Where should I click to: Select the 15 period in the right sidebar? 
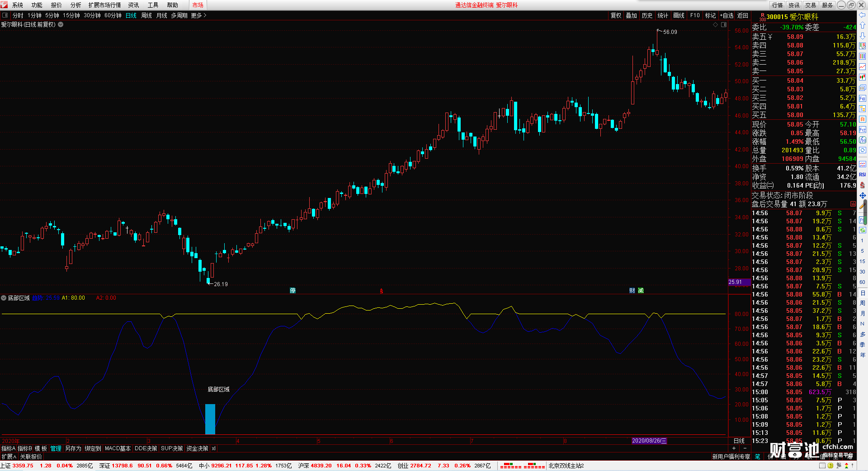pos(863,261)
